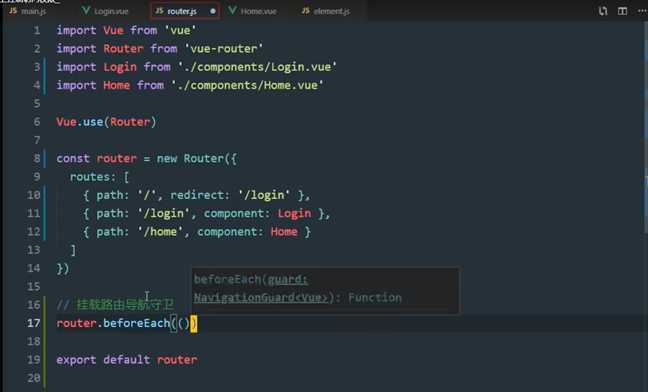Screen dimensions: 648x392
Task: Click line number 17 in the gutter
Action: (x=33, y=323)
